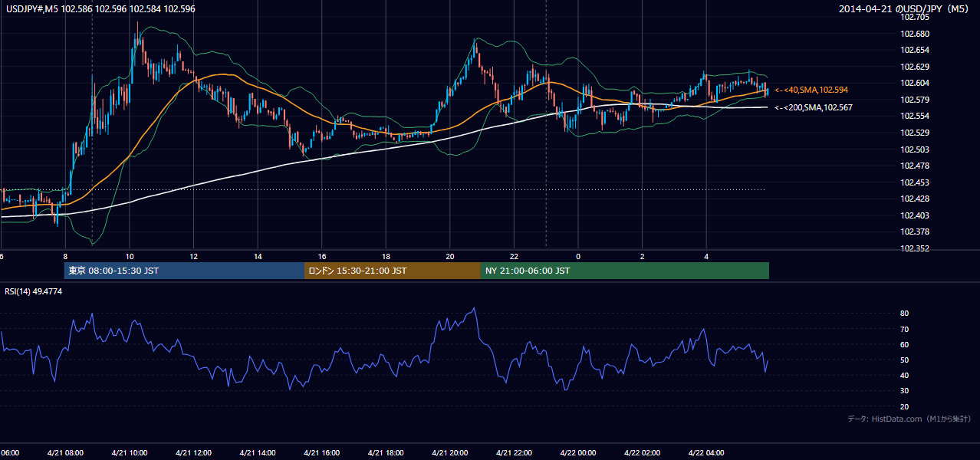Click the 102.529 price axis label
The width and height of the screenshot is (980, 460).
tap(914, 133)
